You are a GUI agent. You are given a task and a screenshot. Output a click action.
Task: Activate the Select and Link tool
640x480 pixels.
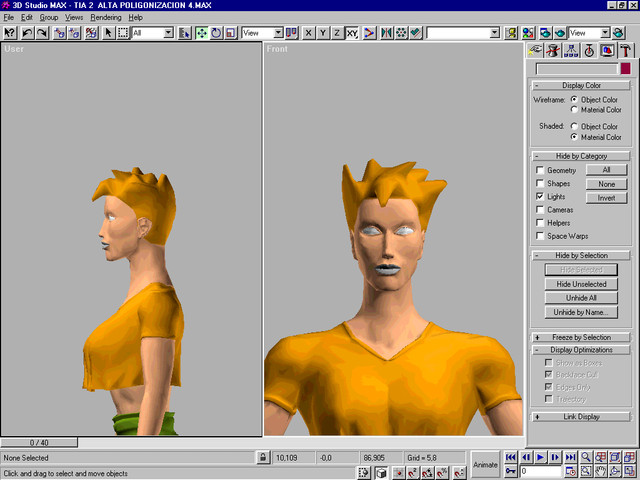pos(60,33)
